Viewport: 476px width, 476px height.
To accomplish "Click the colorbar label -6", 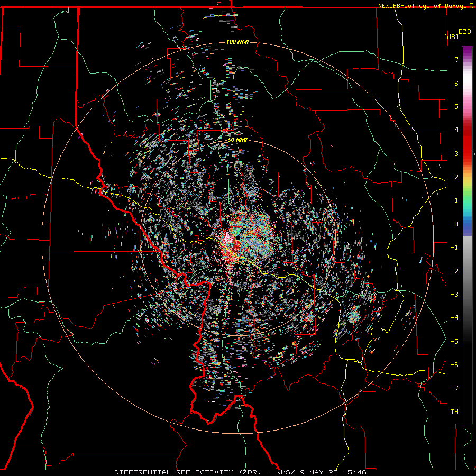I will 454,365.
